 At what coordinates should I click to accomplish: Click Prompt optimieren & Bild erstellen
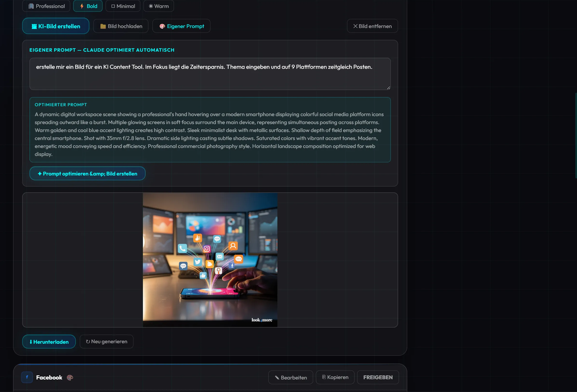coord(87,174)
